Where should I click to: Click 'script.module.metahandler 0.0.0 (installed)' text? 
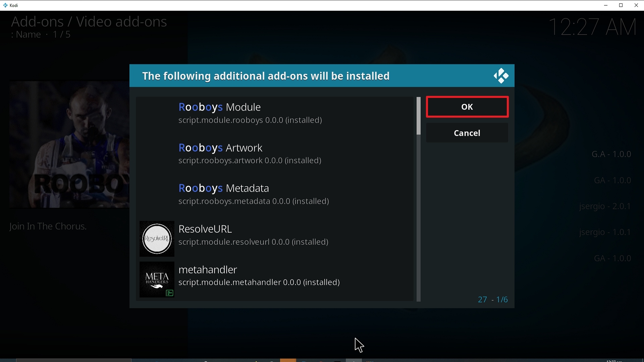coord(259,283)
